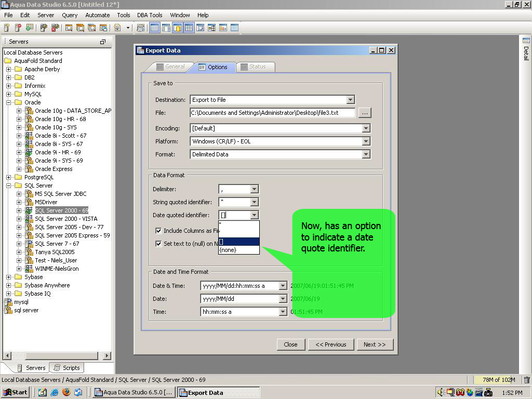
Task: Click the trash garbage-collect icon in status bar
Action: pos(527,380)
